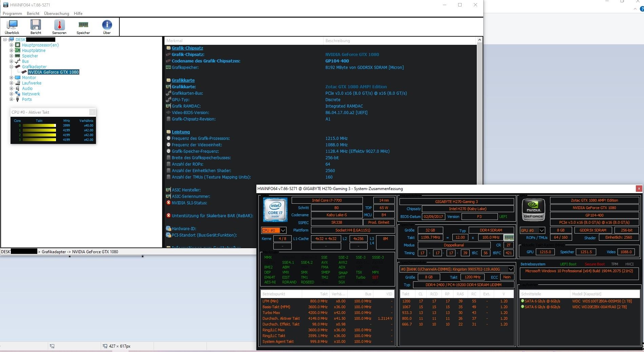The width and height of the screenshot is (644, 352).
Task: Expand the Laufwerke tree node
Action: (11, 83)
